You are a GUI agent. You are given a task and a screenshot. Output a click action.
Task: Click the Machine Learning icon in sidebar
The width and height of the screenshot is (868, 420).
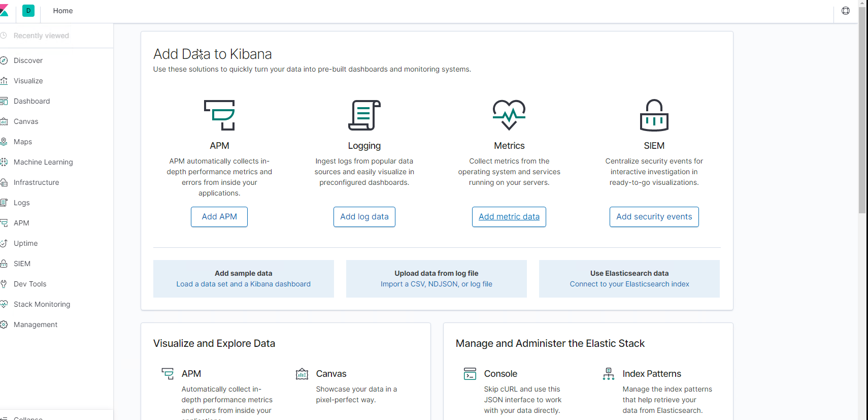click(x=4, y=162)
